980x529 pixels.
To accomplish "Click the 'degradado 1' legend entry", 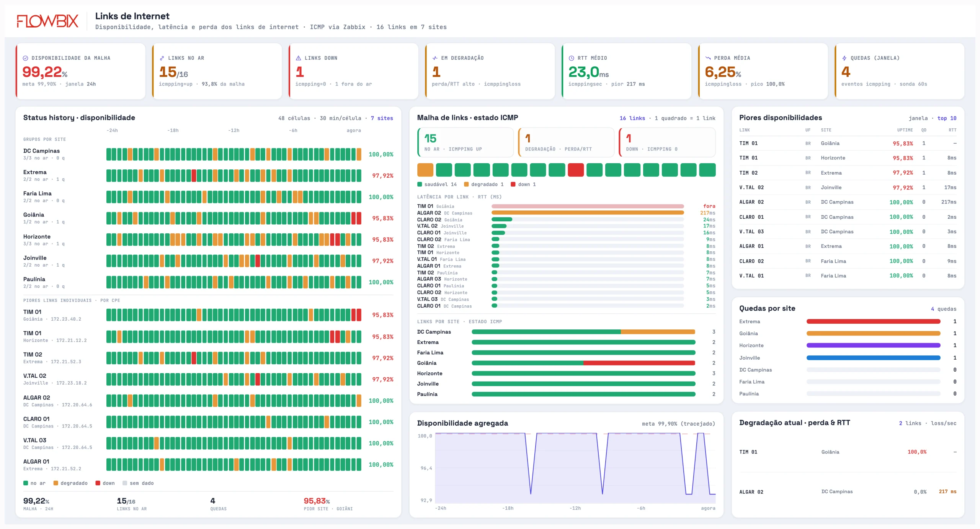I will pyautogui.click(x=484, y=184).
